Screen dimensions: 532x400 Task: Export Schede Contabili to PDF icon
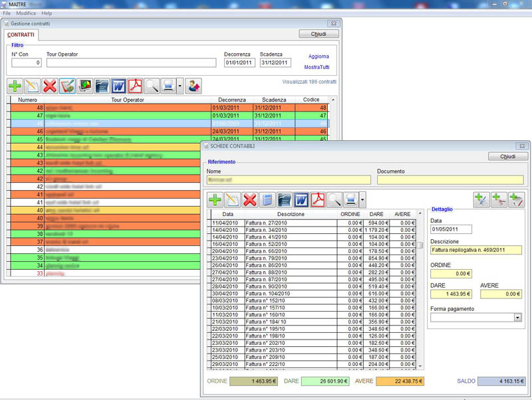(x=318, y=199)
